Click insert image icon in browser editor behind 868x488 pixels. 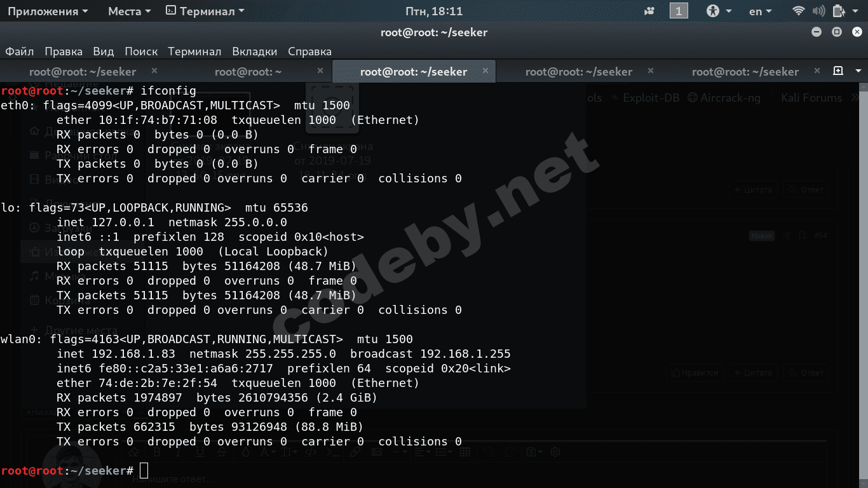click(377, 452)
